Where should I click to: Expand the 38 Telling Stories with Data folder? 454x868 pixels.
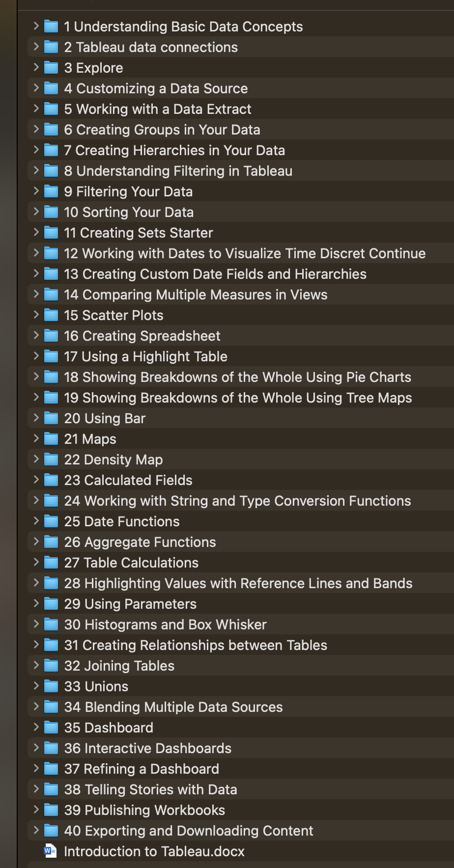(36, 789)
